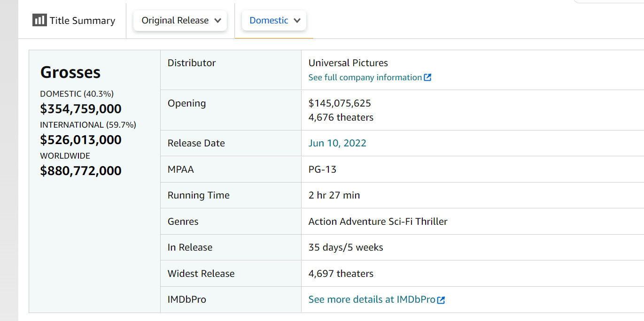
Task: Click the worldwide gross $880,772,000 figure
Action: 81,171
